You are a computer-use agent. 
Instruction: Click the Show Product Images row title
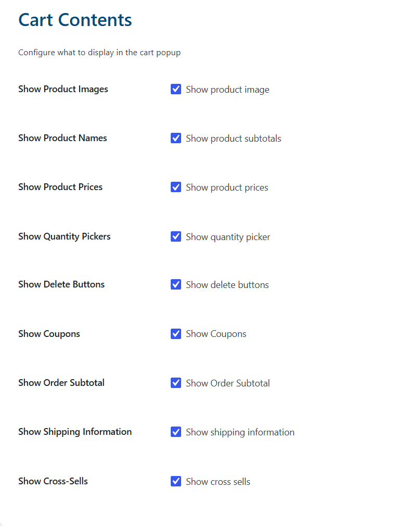(x=63, y=89)
